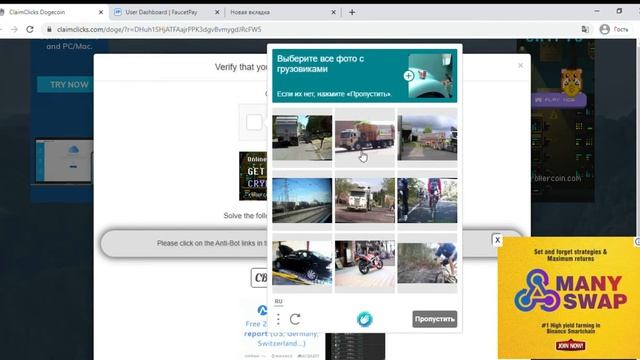This screenshot has width=640, height=360.
Task: Reload the page with the refresh icon
Action: coord(30,29)
